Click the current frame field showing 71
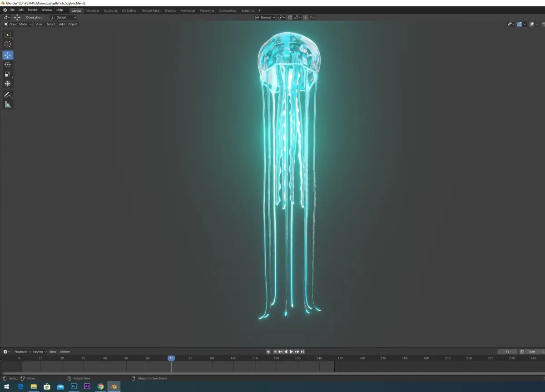The image size is (545, 392). click(507, 352)
